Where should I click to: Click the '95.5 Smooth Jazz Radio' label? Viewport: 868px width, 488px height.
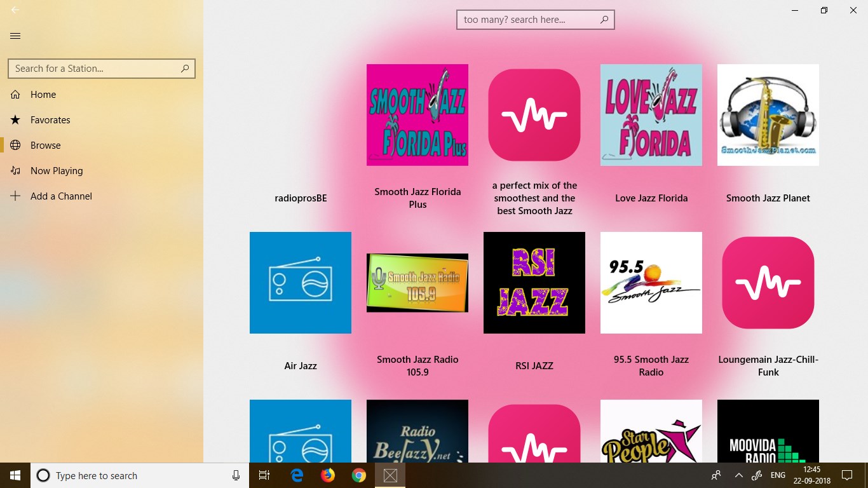651,366
